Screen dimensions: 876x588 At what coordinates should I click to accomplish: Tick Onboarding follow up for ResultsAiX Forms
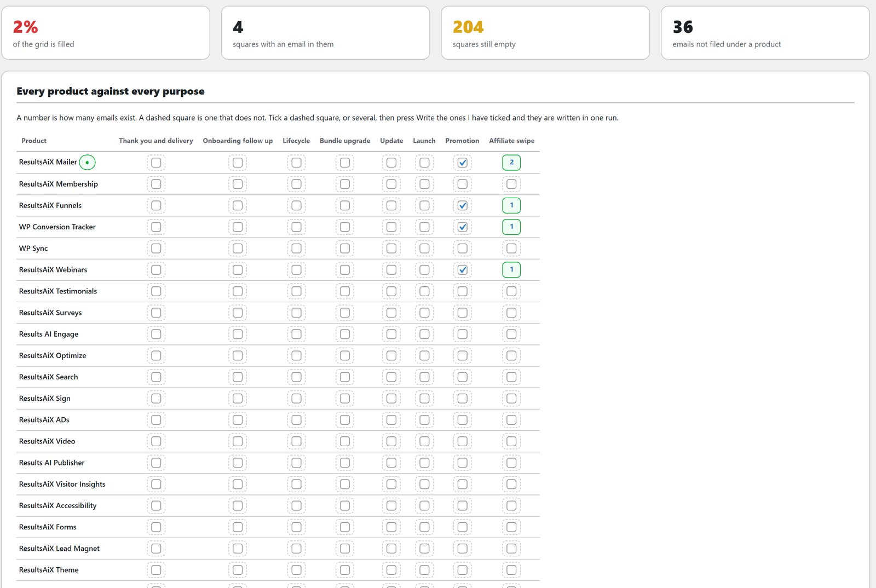[238, 527]
